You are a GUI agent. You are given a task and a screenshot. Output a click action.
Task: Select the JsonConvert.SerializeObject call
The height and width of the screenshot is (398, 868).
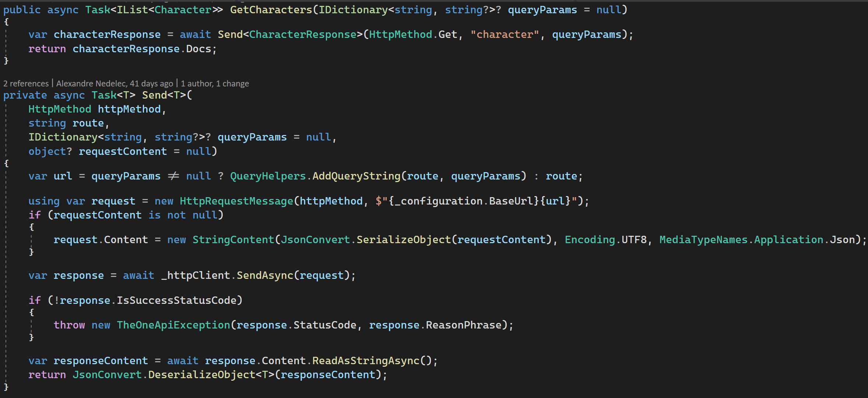point(368,239)
